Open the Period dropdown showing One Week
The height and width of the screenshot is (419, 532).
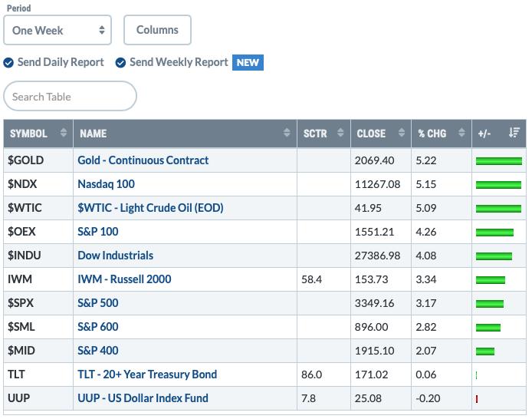(x=57, y=30)
